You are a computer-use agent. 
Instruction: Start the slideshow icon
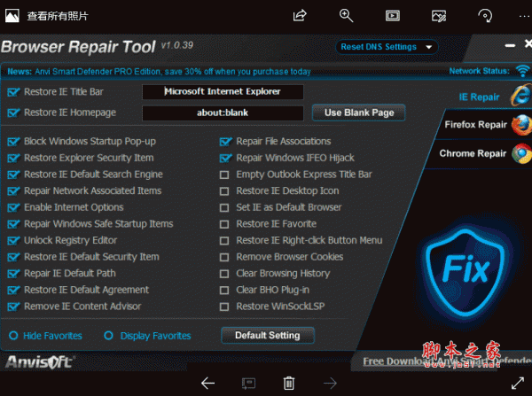[393, 16]
